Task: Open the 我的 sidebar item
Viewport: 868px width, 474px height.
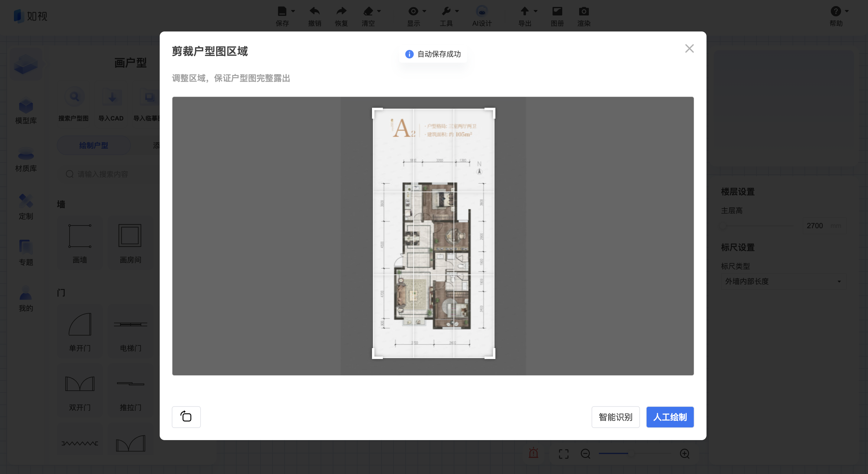Action: [x=26, y=299]
